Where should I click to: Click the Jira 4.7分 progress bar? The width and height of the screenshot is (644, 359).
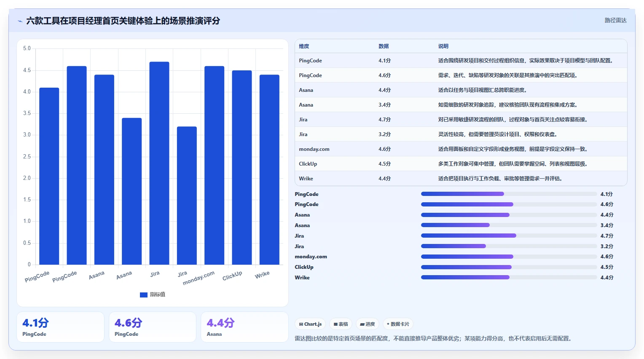(509, 236)
